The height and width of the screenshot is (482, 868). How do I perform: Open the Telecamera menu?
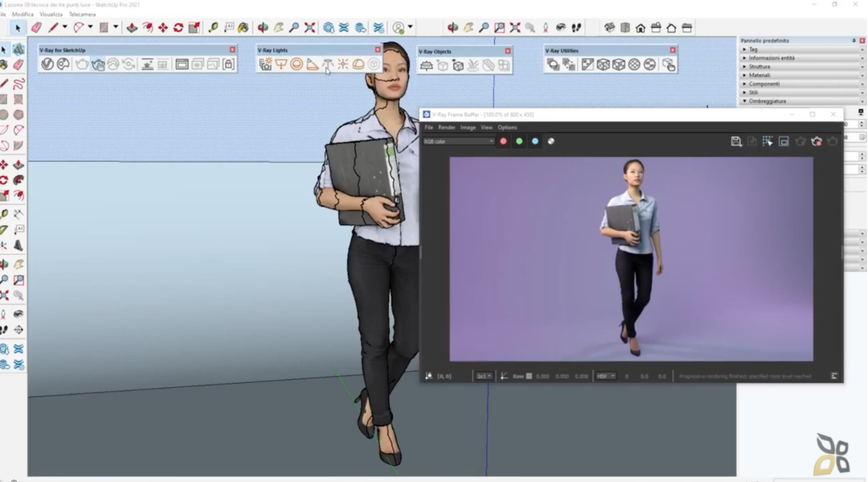pyautogui.click(x=82, y=14)
